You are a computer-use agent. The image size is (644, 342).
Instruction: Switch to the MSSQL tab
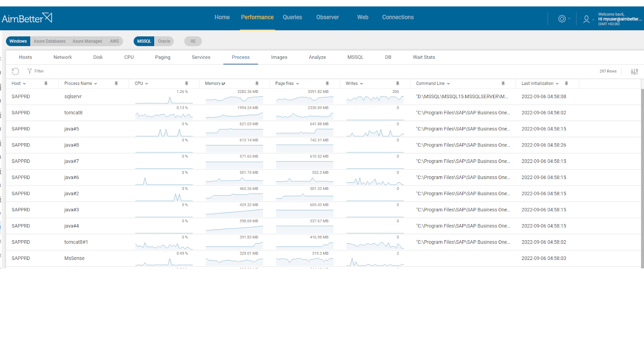pyautogui.click(x=355, y=57)
